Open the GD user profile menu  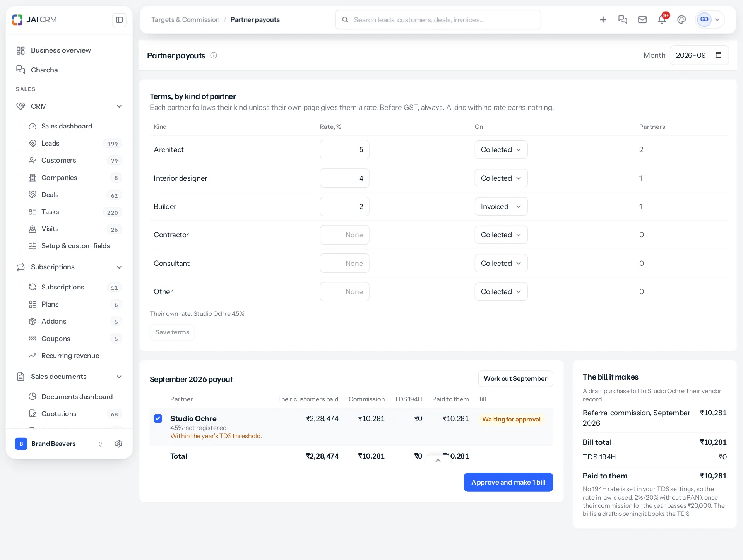710,20
